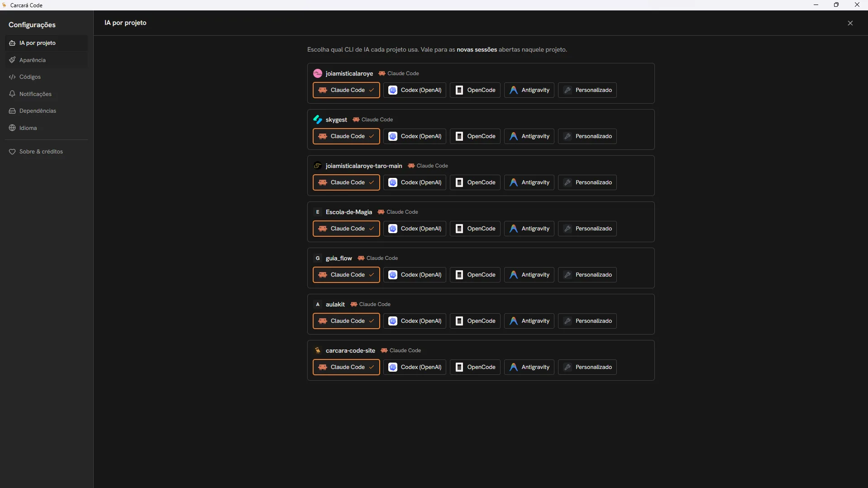Select OpenCode for the skygest project

click(x=475, y=136)
